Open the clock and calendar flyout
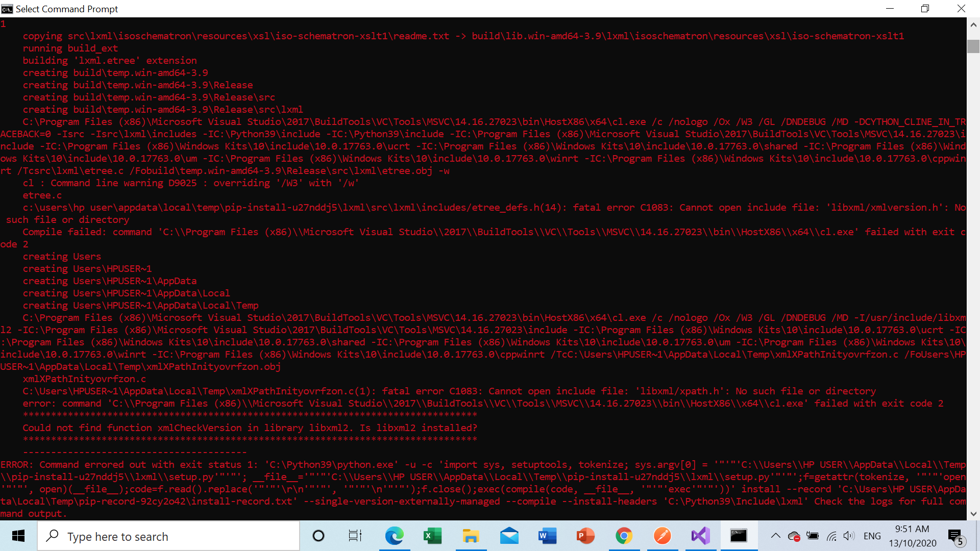 coord(913,536)
